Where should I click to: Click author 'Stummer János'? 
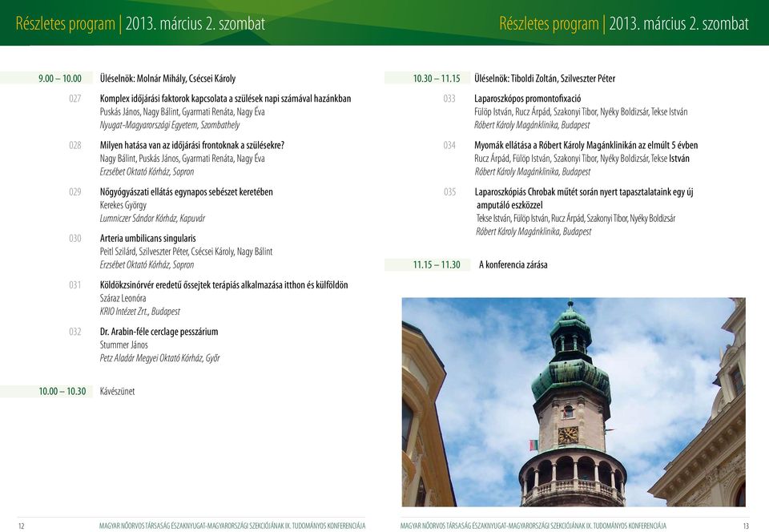[124, 345]
